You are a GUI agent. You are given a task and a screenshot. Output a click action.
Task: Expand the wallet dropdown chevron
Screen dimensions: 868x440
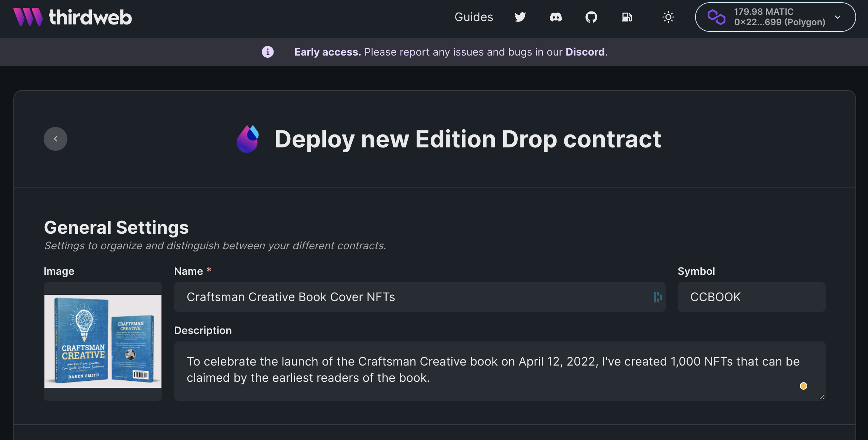(x=838, y=17)
